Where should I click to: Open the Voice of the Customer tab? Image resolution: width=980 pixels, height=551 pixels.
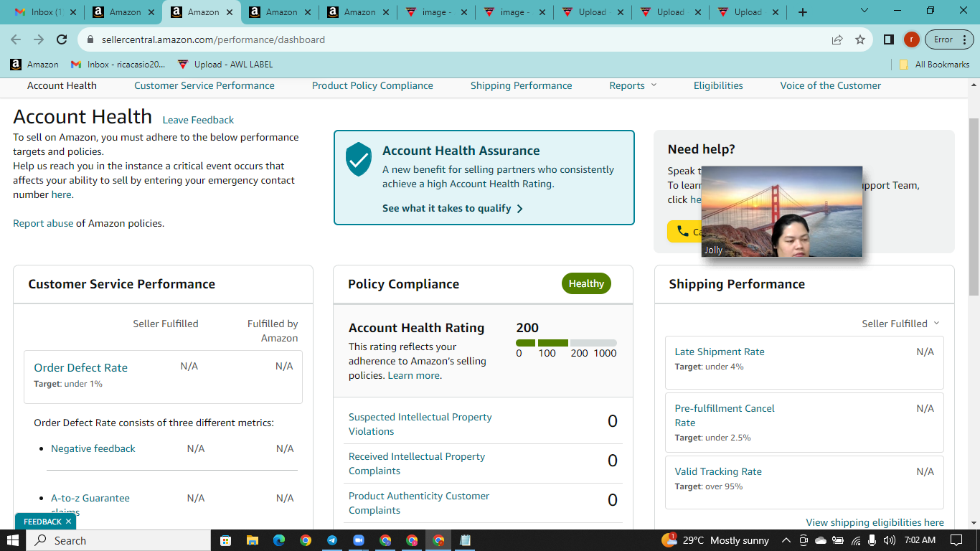point(831,85)
